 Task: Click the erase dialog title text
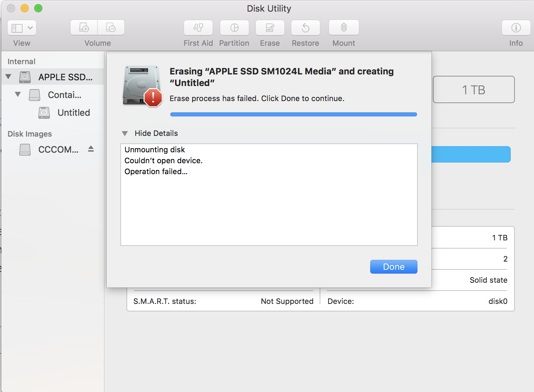[x=282, y=77]
